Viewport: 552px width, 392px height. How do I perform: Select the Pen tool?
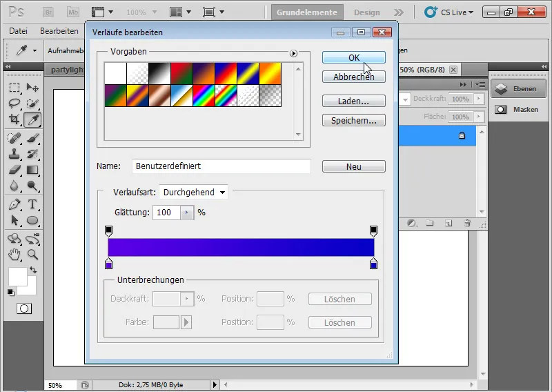(14, 204)
